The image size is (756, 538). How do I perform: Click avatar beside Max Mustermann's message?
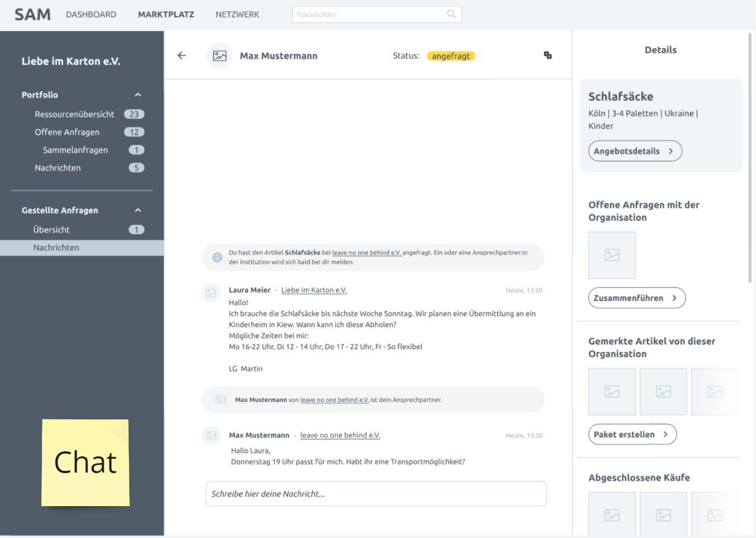pos(211,435)
